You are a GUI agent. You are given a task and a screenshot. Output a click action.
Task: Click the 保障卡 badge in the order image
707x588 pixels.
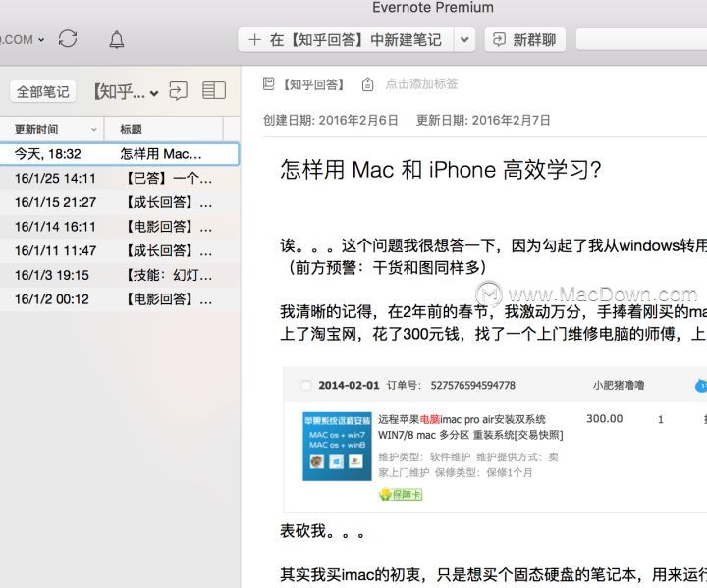(x=401, y=494)
